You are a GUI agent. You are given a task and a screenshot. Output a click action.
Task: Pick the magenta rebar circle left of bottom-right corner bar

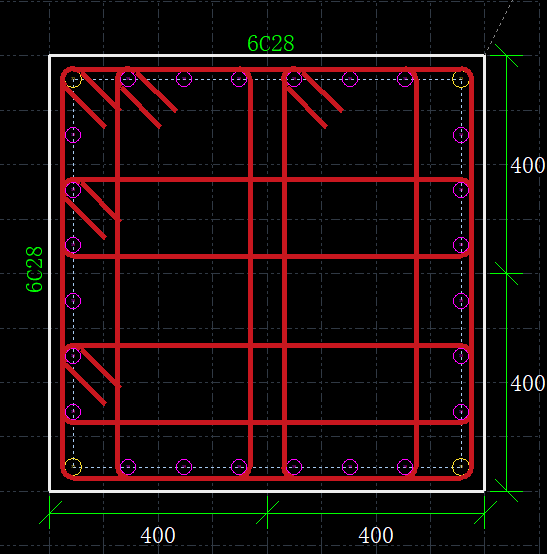click(x=405, y=467)
